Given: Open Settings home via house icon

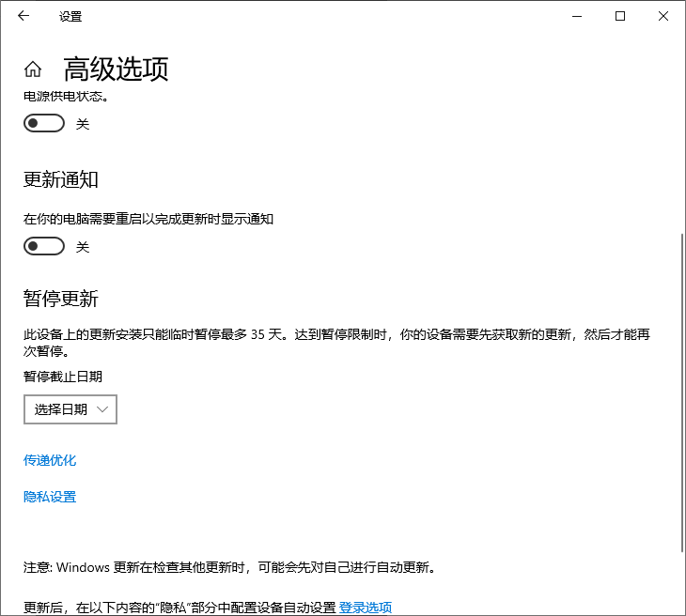Looking at the screenshot, I should (33, 69).
